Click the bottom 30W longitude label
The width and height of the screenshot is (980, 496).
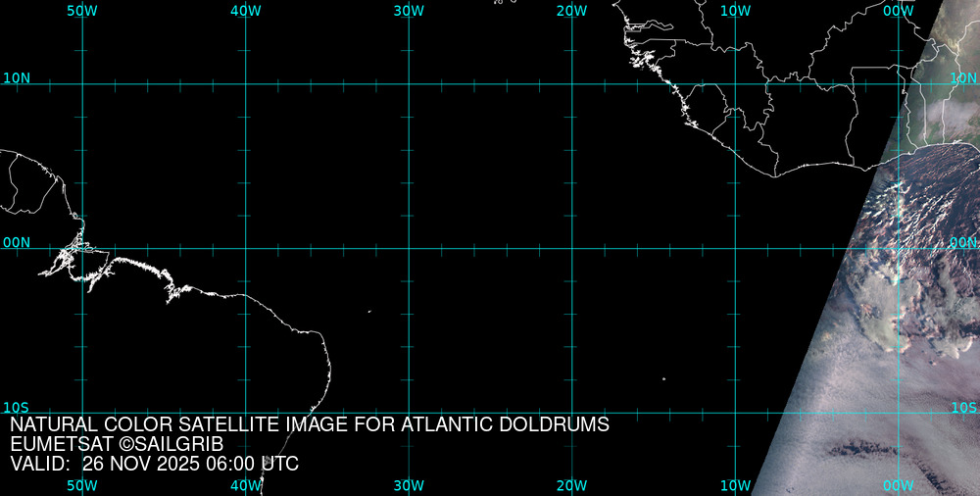tap(409, 485)
